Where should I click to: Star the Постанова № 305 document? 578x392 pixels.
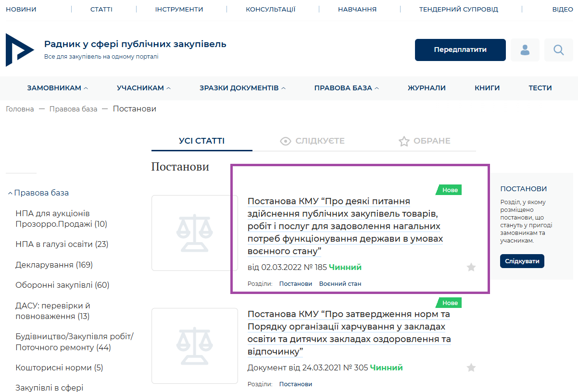471,367
